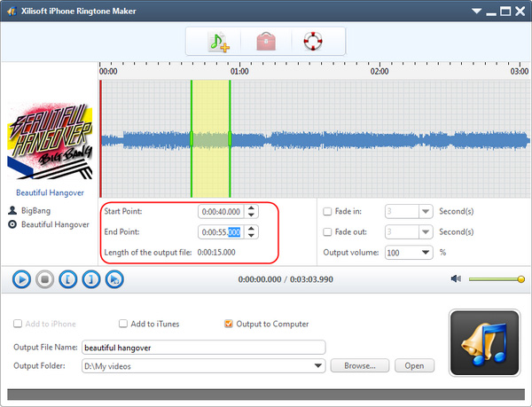Click the Add File music note icon
532x407 pixels.
click(217, 41)
